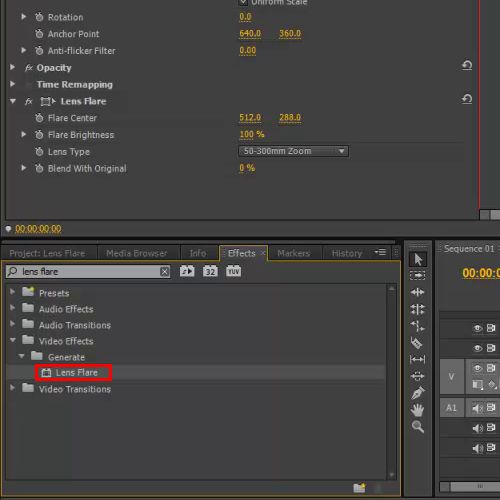Select the Ripple Edit tool
The image size is (500, 500).
pyautogui.click(x=417, y=292)
